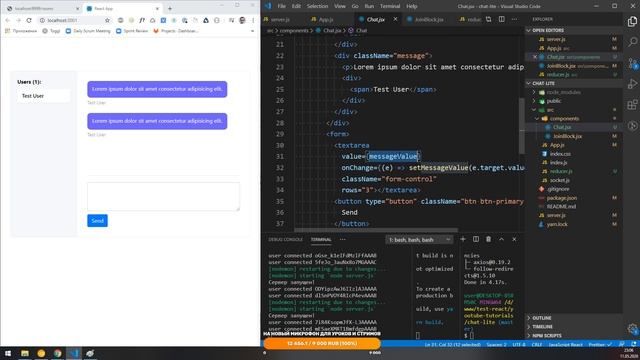The width and height of the screenshot is (640, 360).
Task: Open the Extensions view
Action: pos(632,104)
